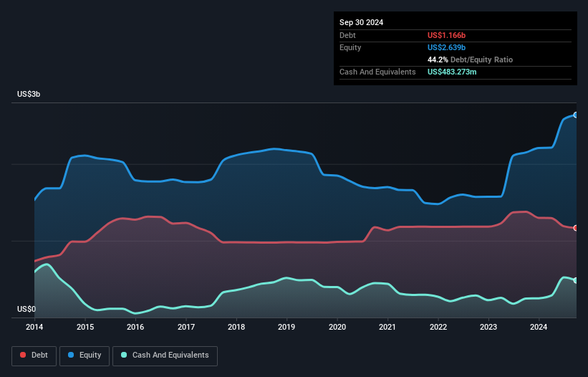
Task: Click the 2019 x-axis label
Action: [x=286, y=327]
